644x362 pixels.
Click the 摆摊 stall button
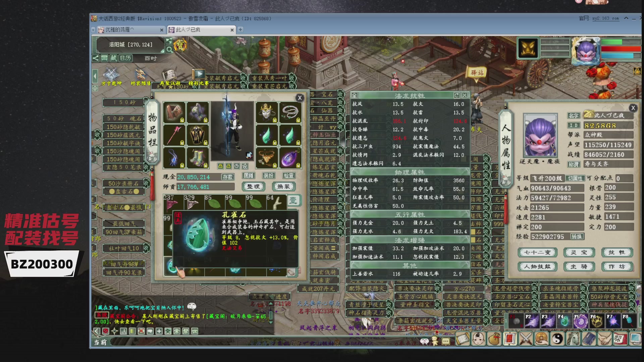point(249,176)
